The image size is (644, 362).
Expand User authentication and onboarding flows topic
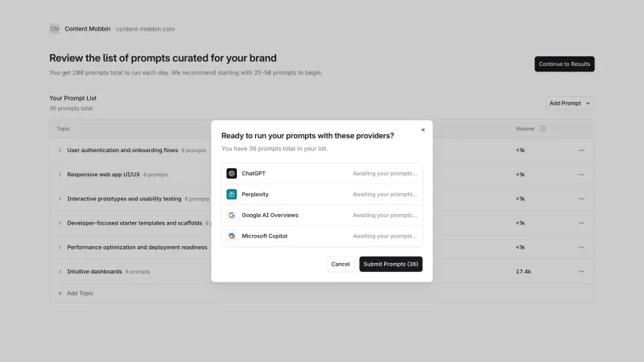point(60,150)
